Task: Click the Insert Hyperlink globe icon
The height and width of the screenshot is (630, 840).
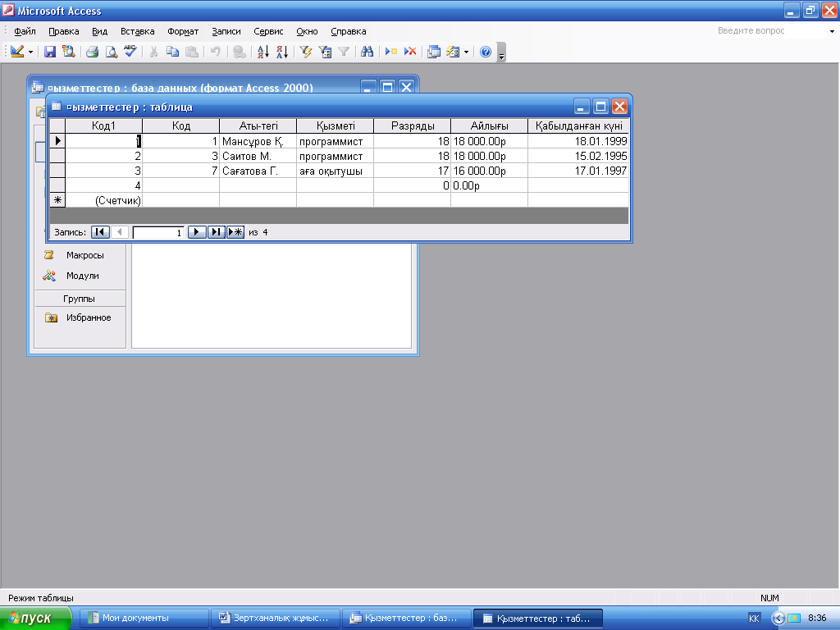Action: pos(240,52)
